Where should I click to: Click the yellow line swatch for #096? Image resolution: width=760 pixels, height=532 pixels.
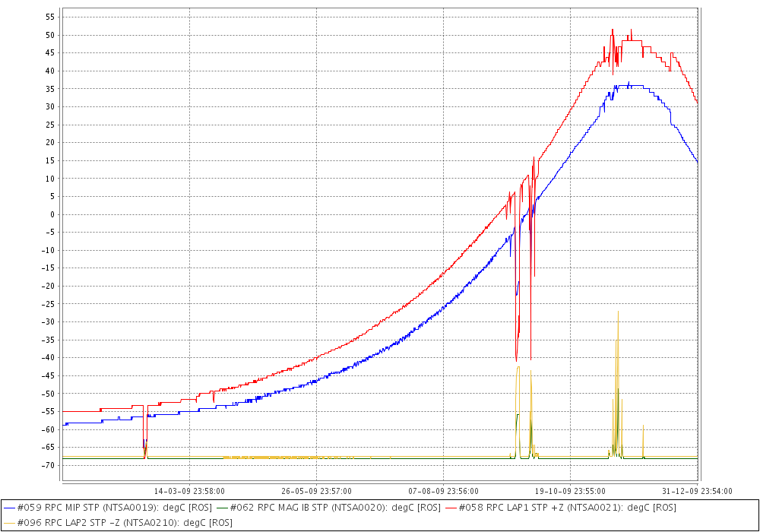click(9, 523)
